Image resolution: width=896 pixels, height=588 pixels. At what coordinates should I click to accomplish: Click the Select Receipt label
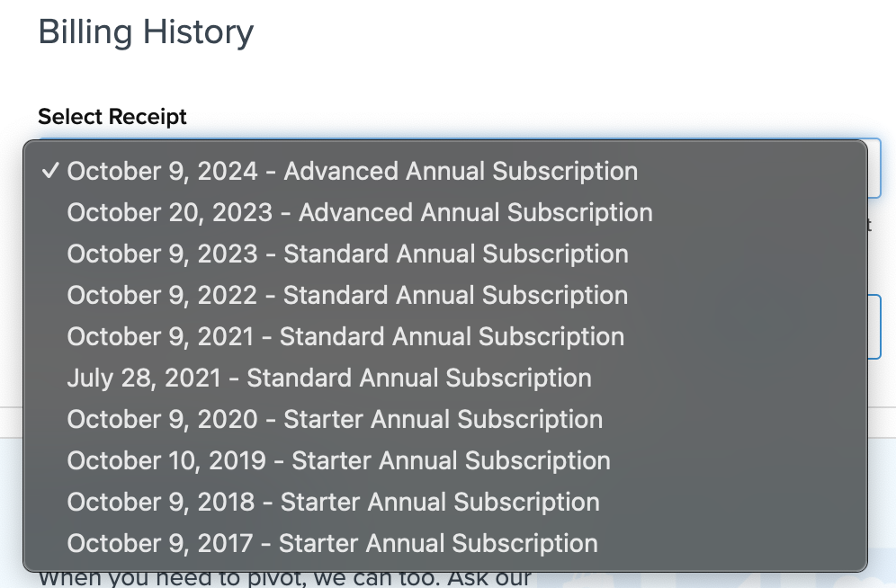(x=112, y=117)
